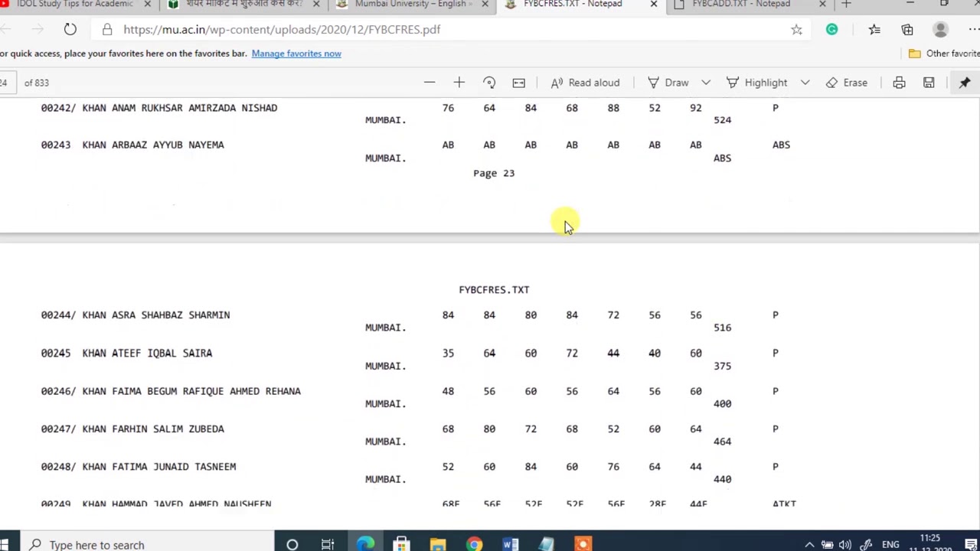Click name KHAN ATEEF IQBAL SAIRA
Viewport: 980px width, 551px height.
click(x=147, y=354)
